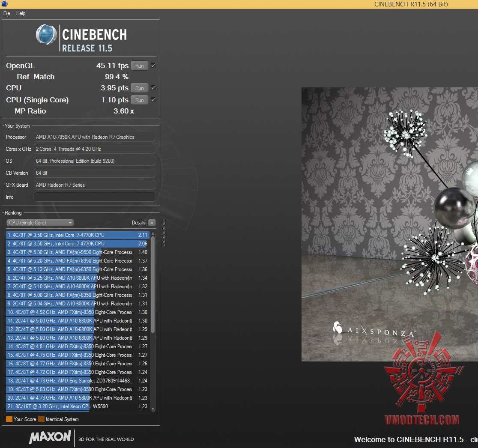Click the rendered scene preview image
The image size is (478, 448).
tap(390, 224)
